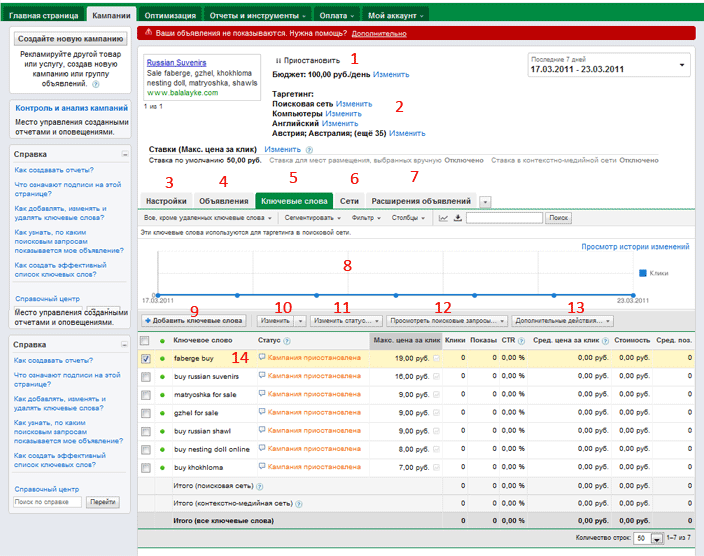Open the Количество строк rows dropdown
This screenshot has width=704, height=556.
coord(656,538)
